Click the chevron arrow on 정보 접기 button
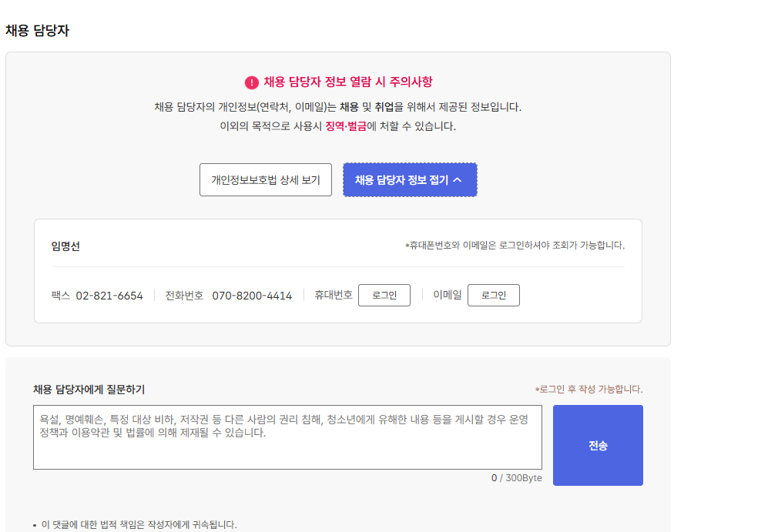 point(458,180)
